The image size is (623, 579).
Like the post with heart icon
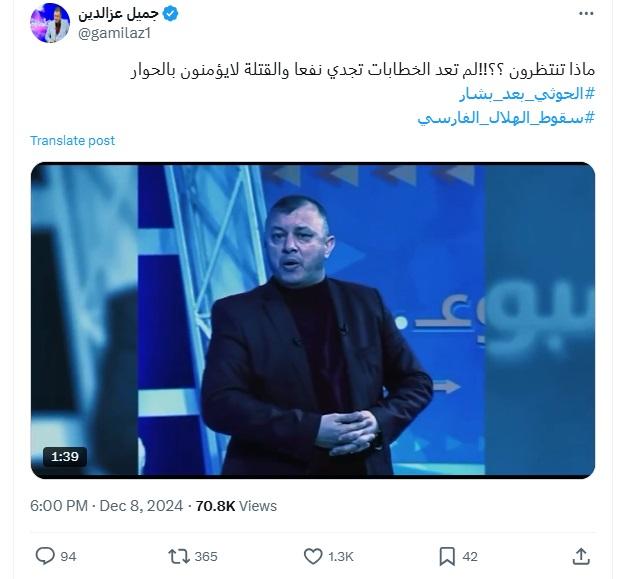click(x=313, y=556)
